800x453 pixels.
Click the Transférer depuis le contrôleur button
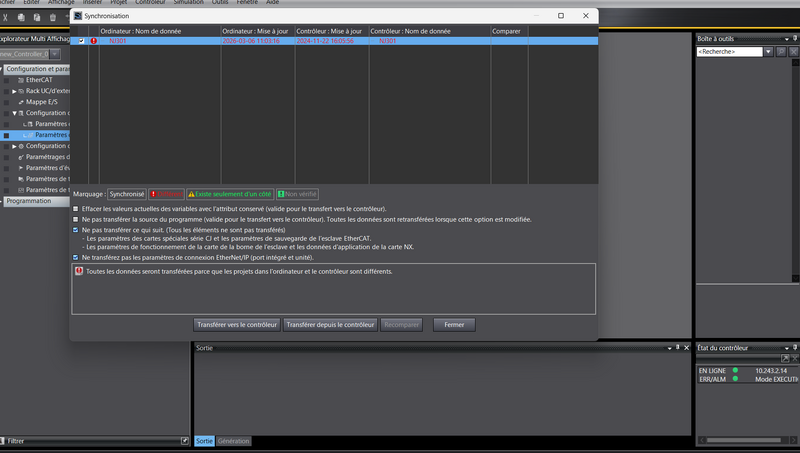(x=330, y=324)
